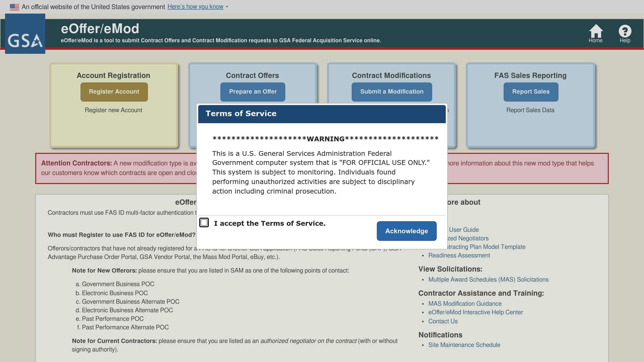Image resolution: width=644 pixels, height=362 pixels.
Task: Click Submit a Modification
Action: click(x=391, y=92)
